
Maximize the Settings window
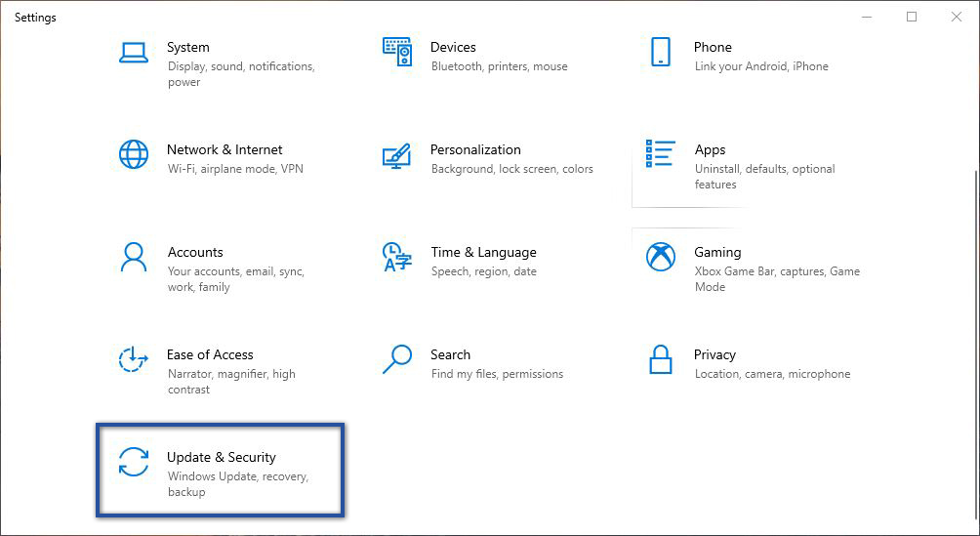[912, 17]
